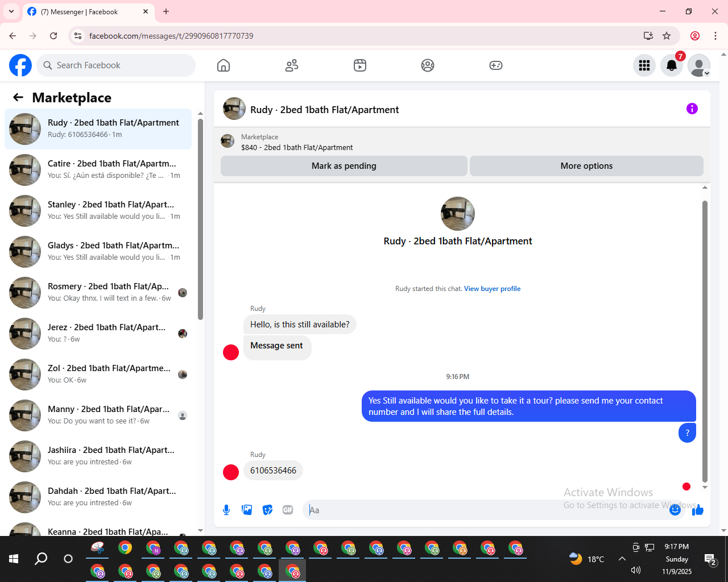Open the Facebook Home tab

(224, 65)
